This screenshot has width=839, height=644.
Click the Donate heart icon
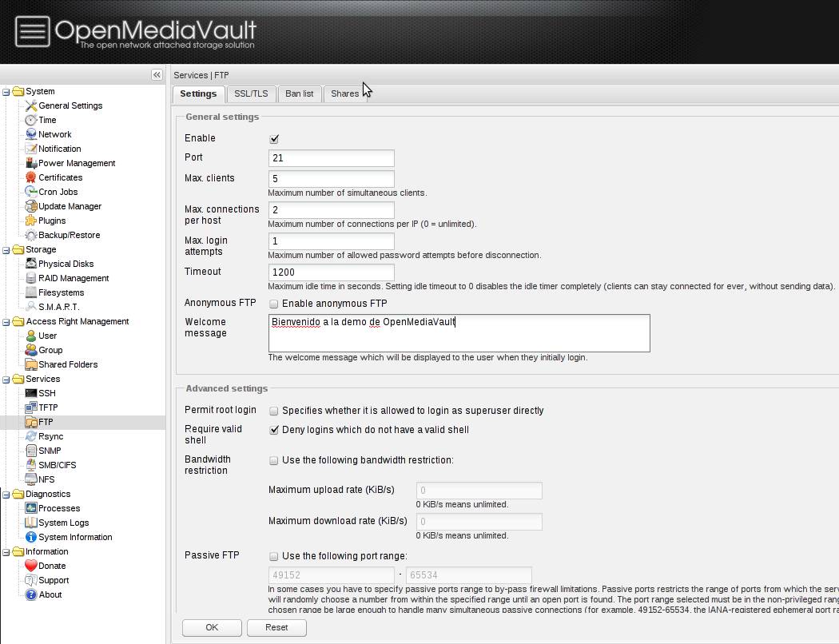click(x=31, y=566)
